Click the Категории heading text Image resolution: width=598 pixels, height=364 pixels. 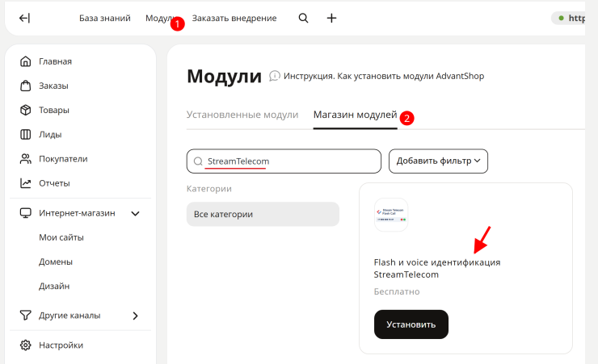(x=209, y=189)
